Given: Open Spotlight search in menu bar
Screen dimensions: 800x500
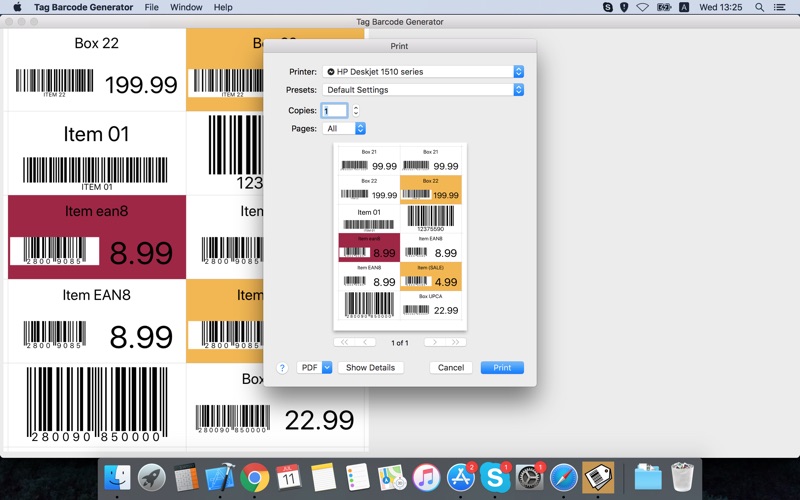Looking at the screenshot, I should (x=759, y=7).
